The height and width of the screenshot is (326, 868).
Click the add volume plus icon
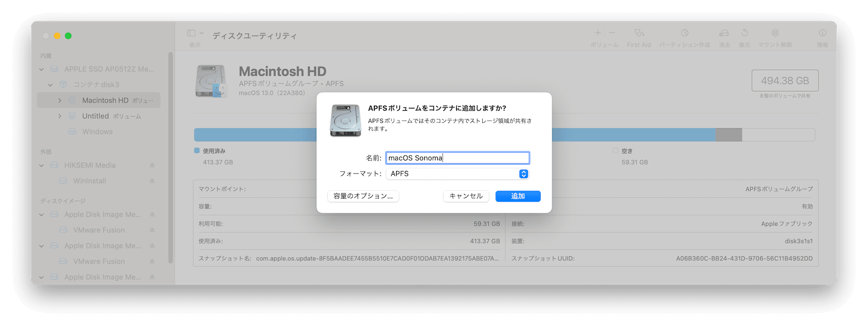pyautogui.click(x=598, y=33)
